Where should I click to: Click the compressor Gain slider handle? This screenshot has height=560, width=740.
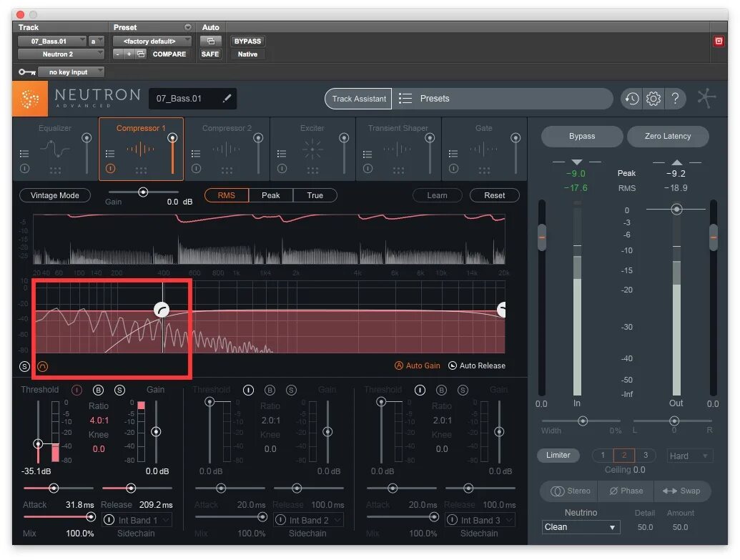[143, 192]
